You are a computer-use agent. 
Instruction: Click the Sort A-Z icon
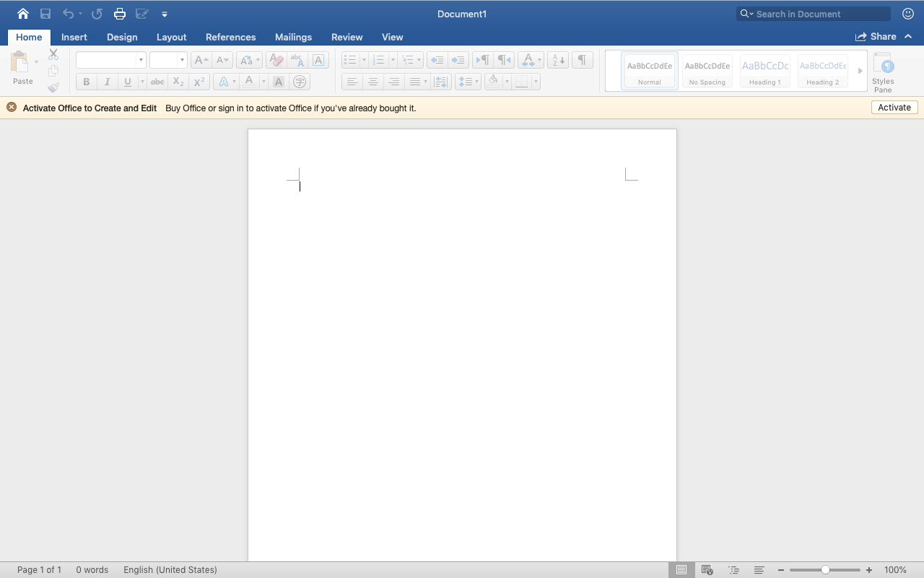click(x=557, y=60)
